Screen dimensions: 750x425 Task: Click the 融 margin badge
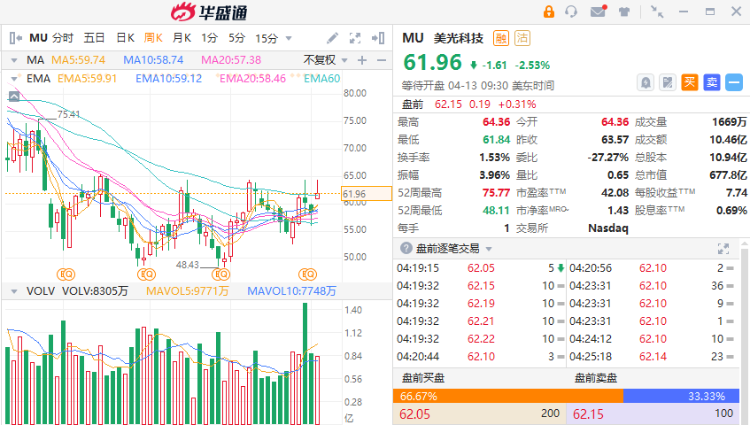501,38
